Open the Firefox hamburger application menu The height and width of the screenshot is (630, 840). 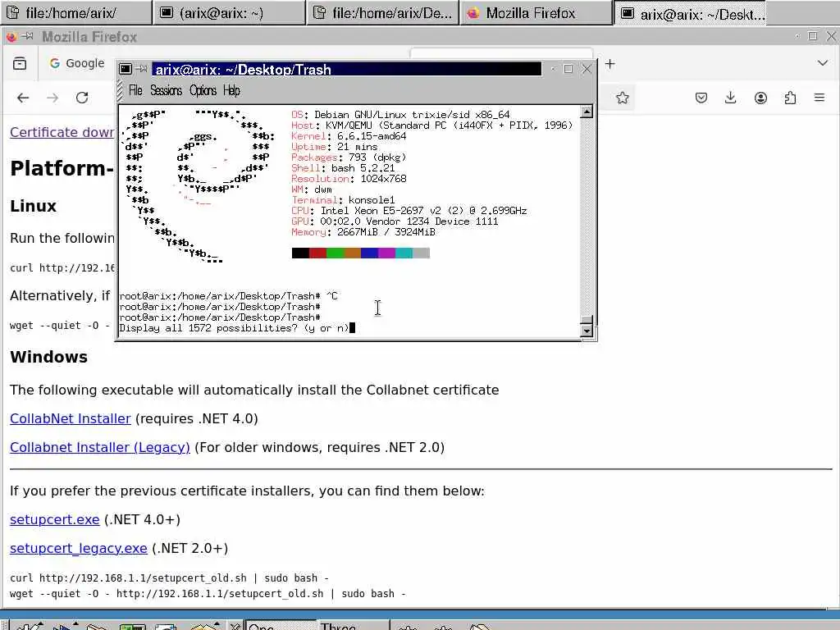(x=819, y=98)
